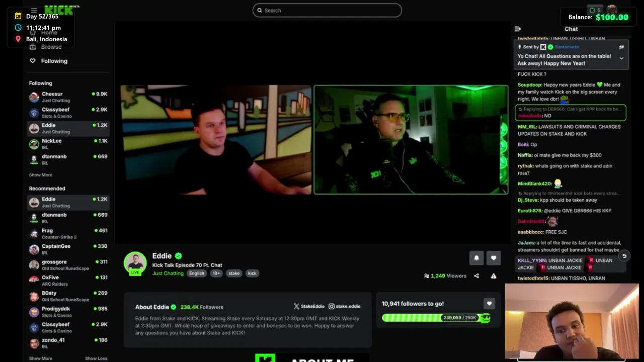
Task: Click Soupdoop's username in chat
Action: point(529,85)
